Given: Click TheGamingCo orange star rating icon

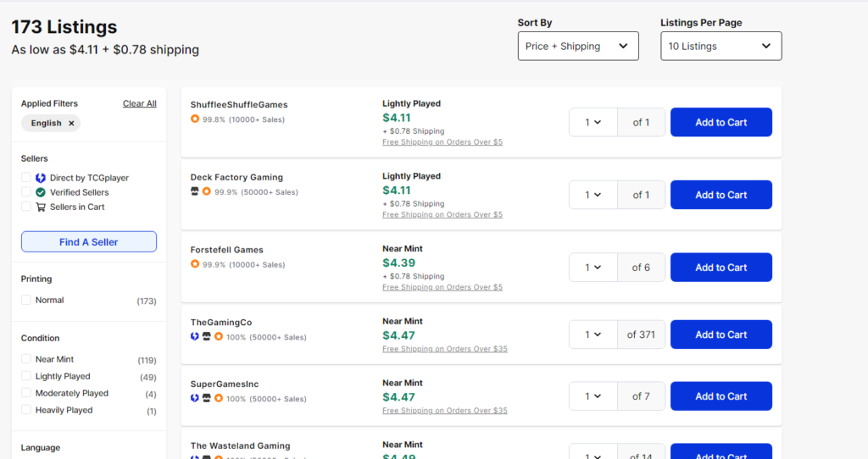Looking at the screenshot, I should click(x=219, y=336).
